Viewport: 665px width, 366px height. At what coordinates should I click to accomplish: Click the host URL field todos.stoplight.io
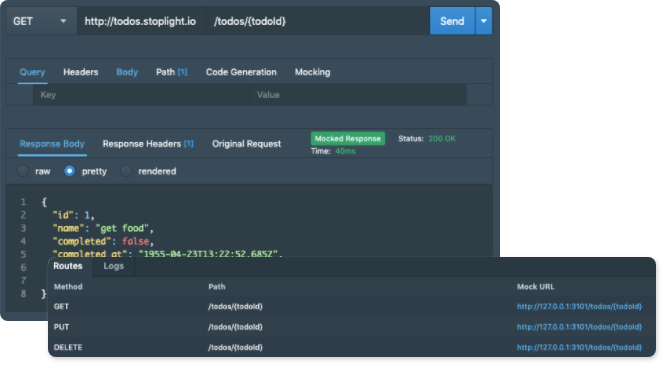click(141, 21)
